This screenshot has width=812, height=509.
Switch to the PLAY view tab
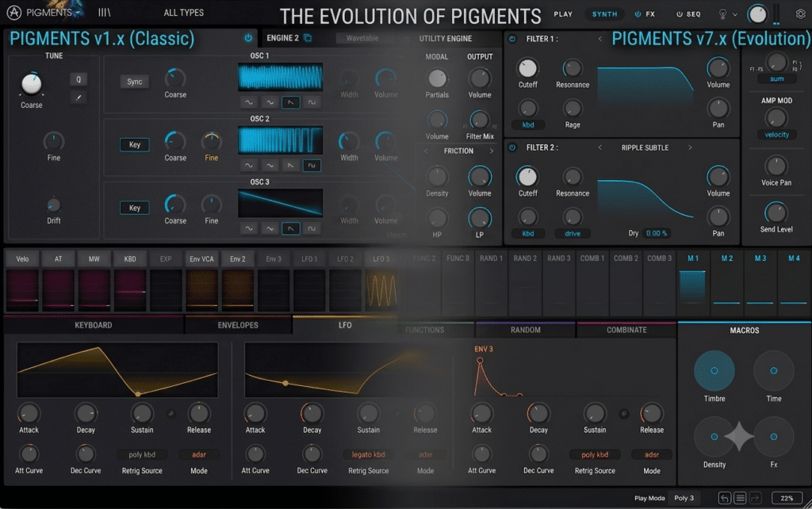563,14
